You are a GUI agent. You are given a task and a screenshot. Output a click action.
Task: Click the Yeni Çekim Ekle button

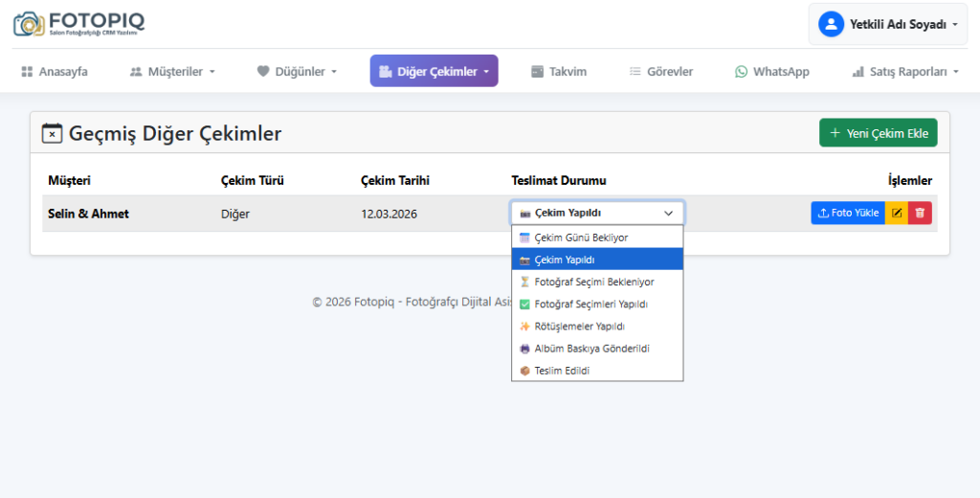(x=878, y=133)
